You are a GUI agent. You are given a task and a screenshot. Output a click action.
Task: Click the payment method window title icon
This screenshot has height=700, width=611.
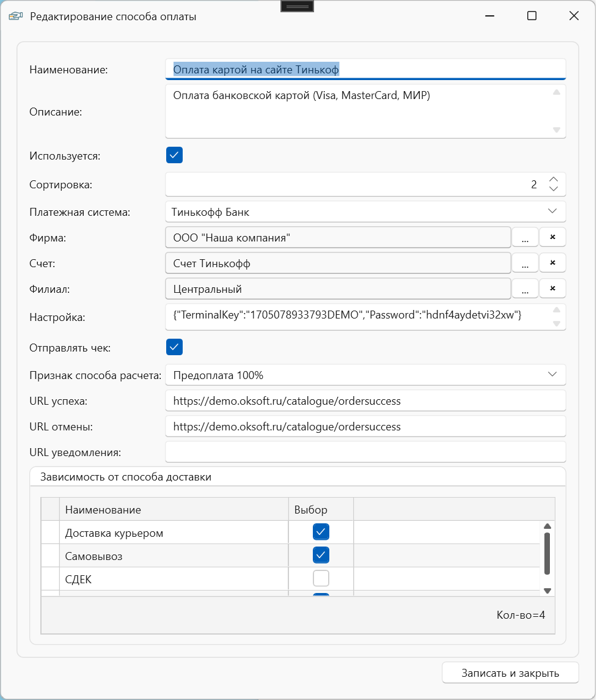coord(16,17)
